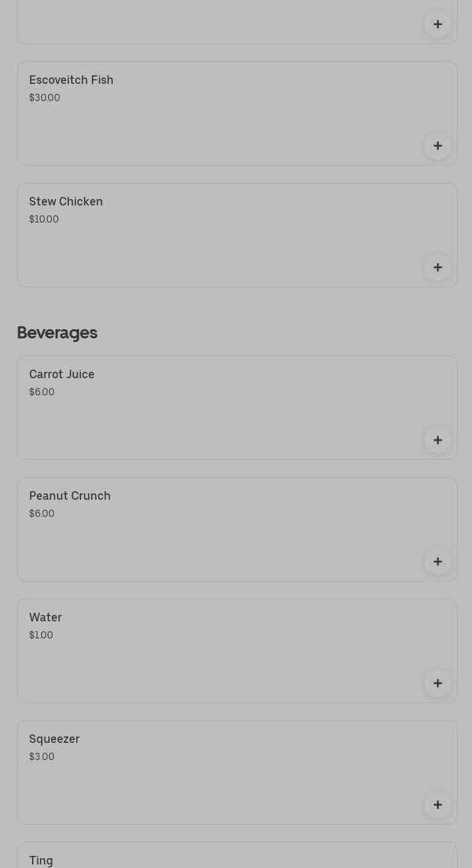Add Water to the order via plus
The height and width of the screenshot is (868, 472).
click(438, 683)
